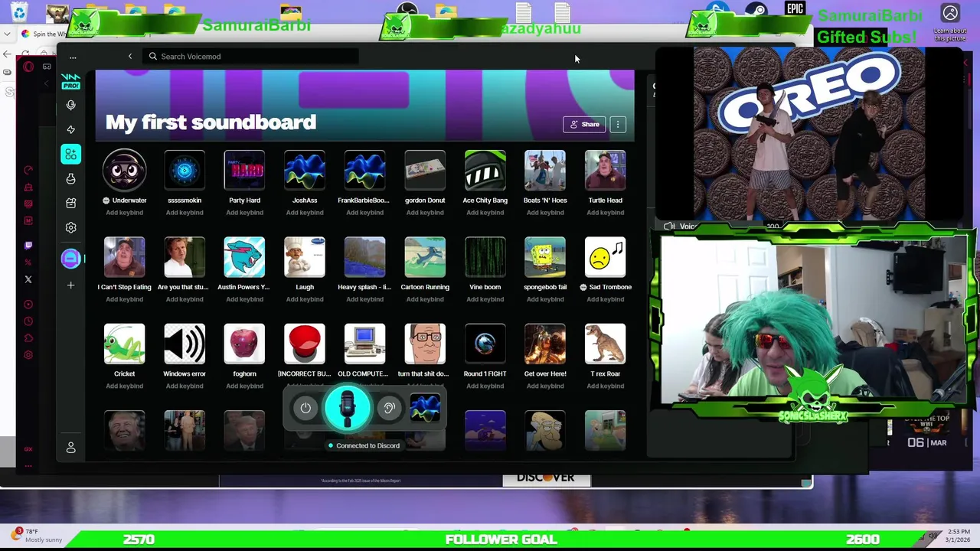The image size is (980, 551).
Task: Play Ace Chity Bang sound
Action: click(x=485, y=170)
